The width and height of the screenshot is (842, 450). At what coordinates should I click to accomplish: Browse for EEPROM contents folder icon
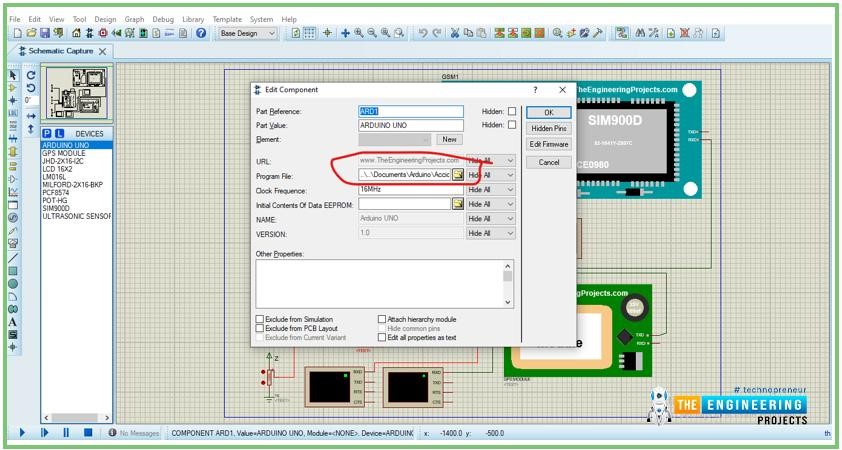pos(458,204)
